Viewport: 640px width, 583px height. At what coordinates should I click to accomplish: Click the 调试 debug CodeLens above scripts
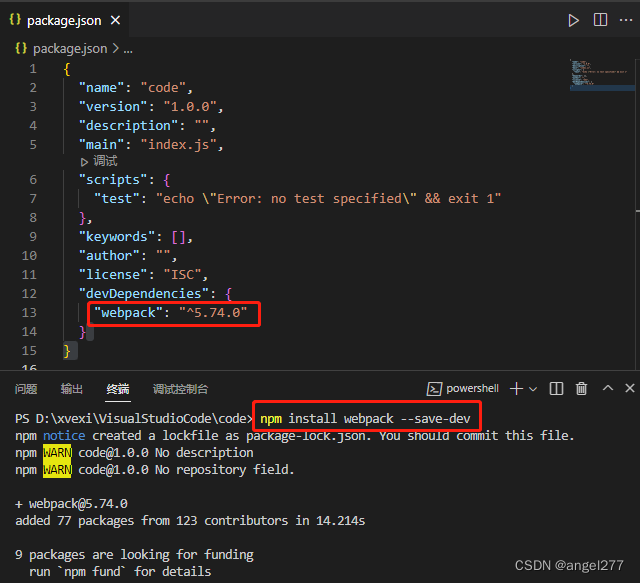tap(99, 161)
